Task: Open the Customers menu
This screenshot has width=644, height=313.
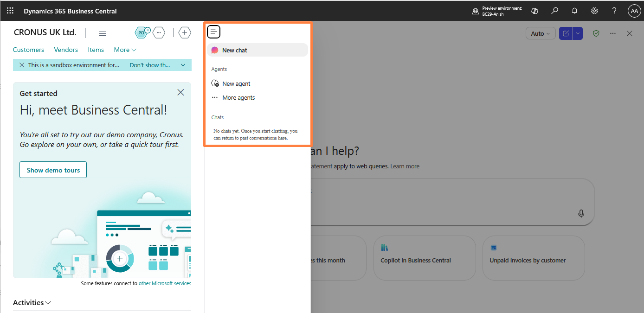Action: (x=28, y=50)
